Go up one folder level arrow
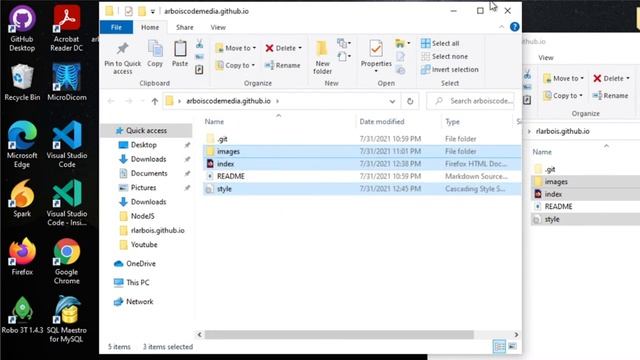This screenshot has width=640, height=360. click(x=155, y=101)
